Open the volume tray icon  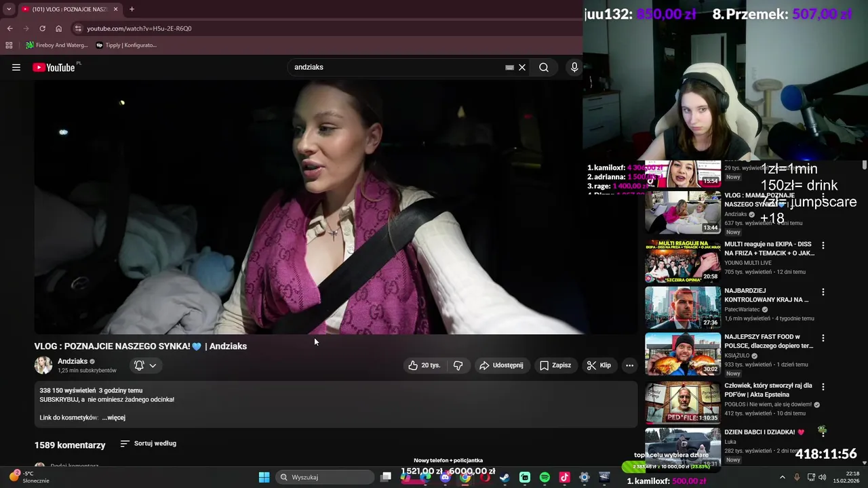823,477
